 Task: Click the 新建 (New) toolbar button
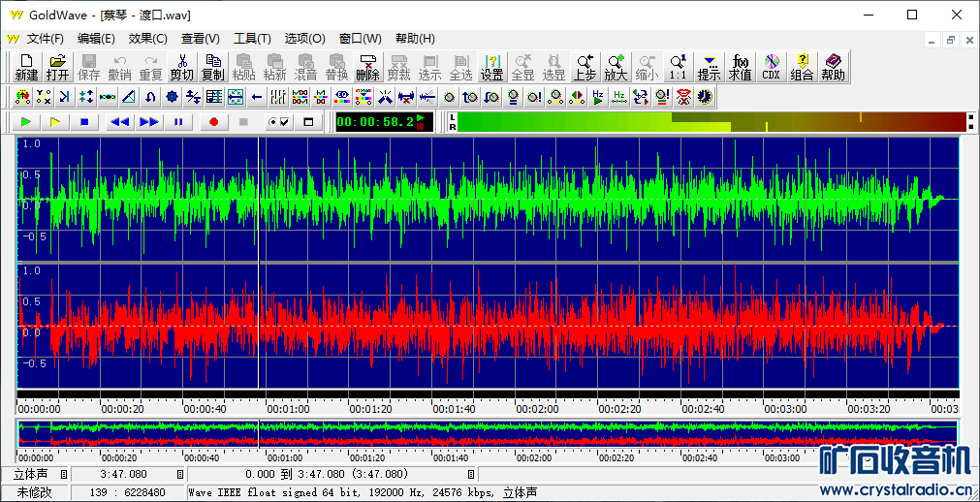tap(26, 68)
